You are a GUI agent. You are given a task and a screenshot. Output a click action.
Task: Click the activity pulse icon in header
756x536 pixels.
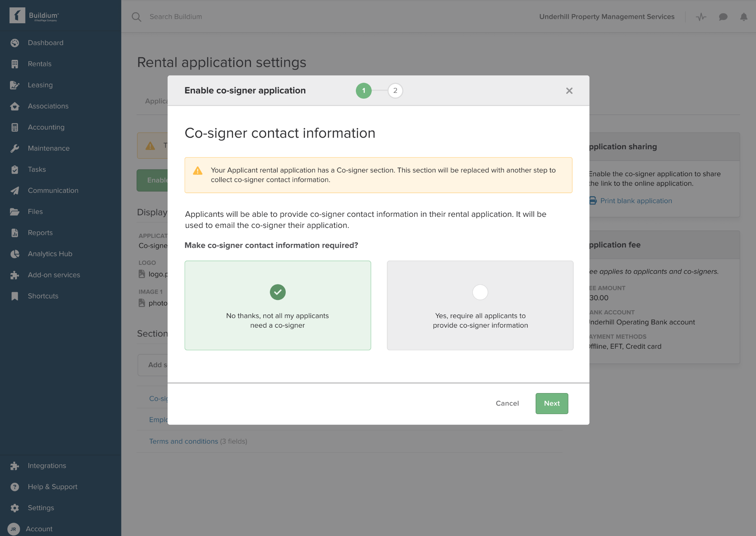[x=701, y=17]
